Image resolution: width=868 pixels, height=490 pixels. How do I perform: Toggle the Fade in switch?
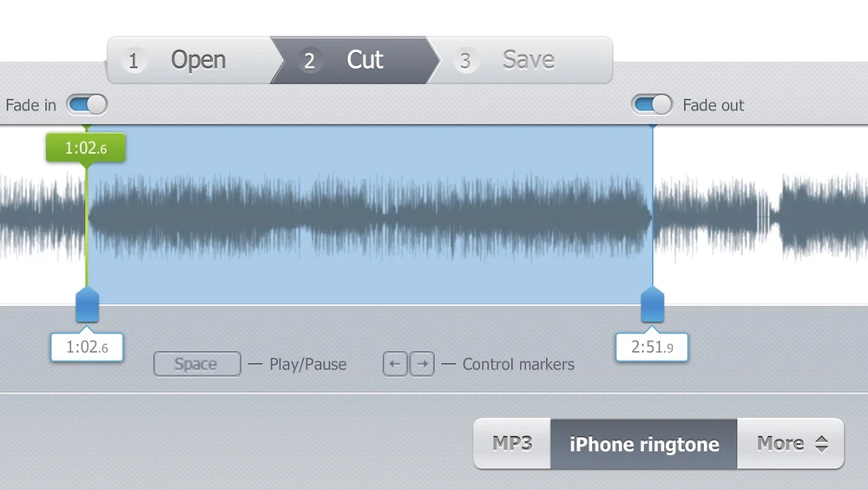click(87, 105)
